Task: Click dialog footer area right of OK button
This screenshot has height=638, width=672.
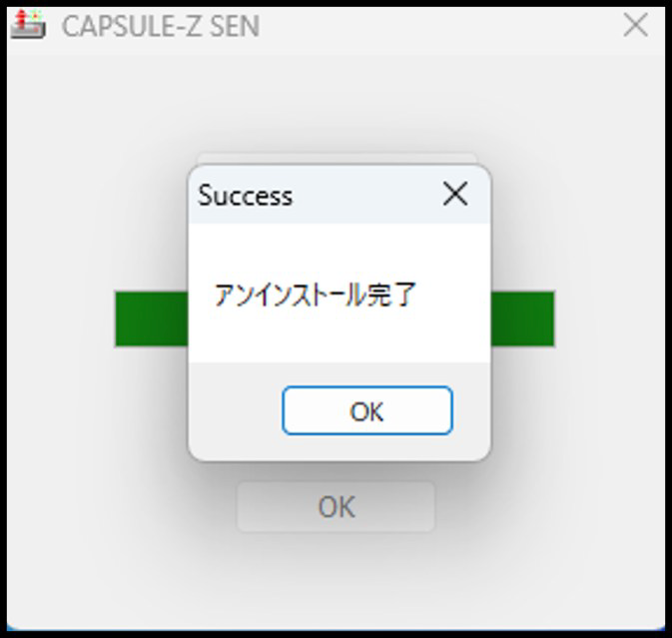Action: 471,411
